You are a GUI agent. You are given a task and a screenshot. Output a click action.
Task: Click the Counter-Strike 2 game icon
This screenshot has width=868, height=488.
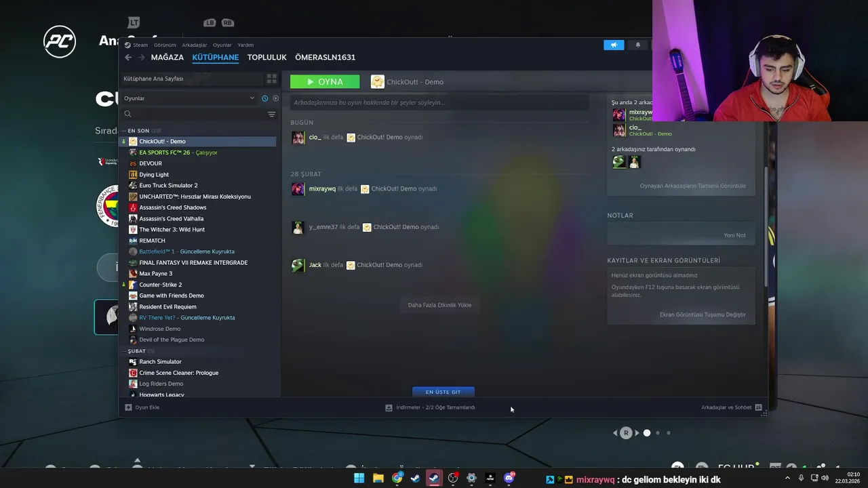[133, 285]
